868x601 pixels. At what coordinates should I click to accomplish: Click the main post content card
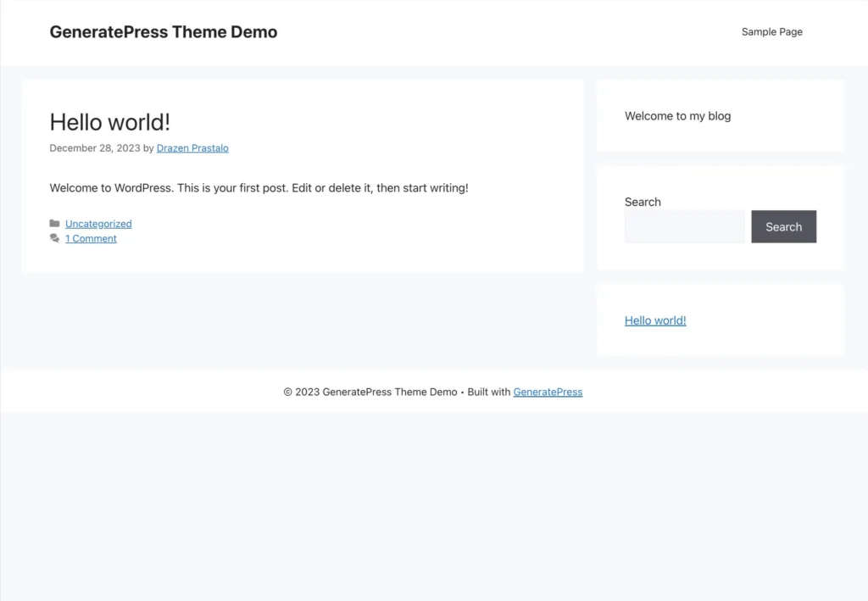(x=303, y=175)
